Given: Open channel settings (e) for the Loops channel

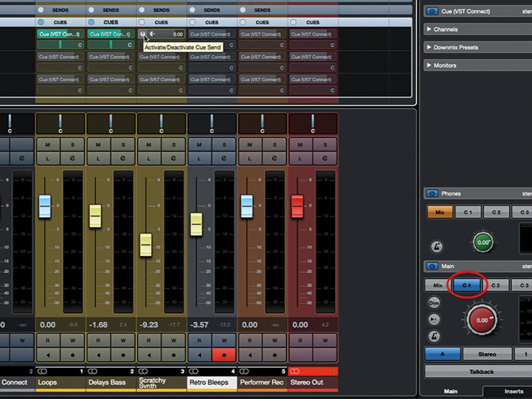Looking at the screenshot, I should [x=72, y=159].
